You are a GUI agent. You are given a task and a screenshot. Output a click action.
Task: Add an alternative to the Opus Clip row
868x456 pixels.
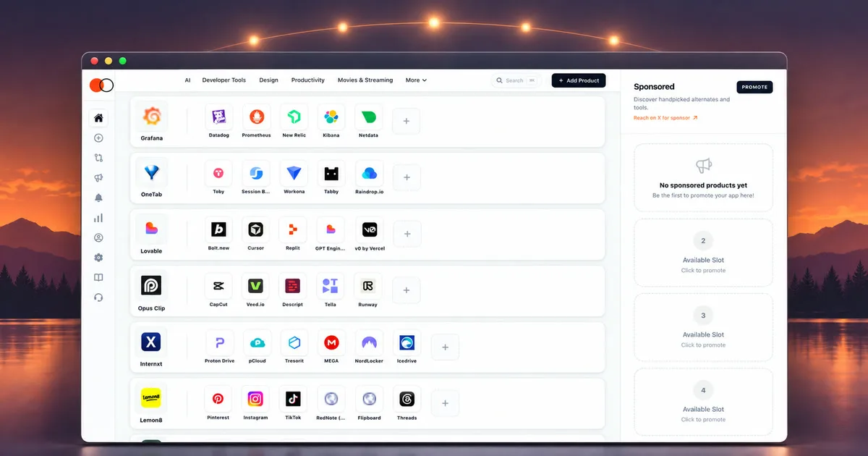point(407,290)
